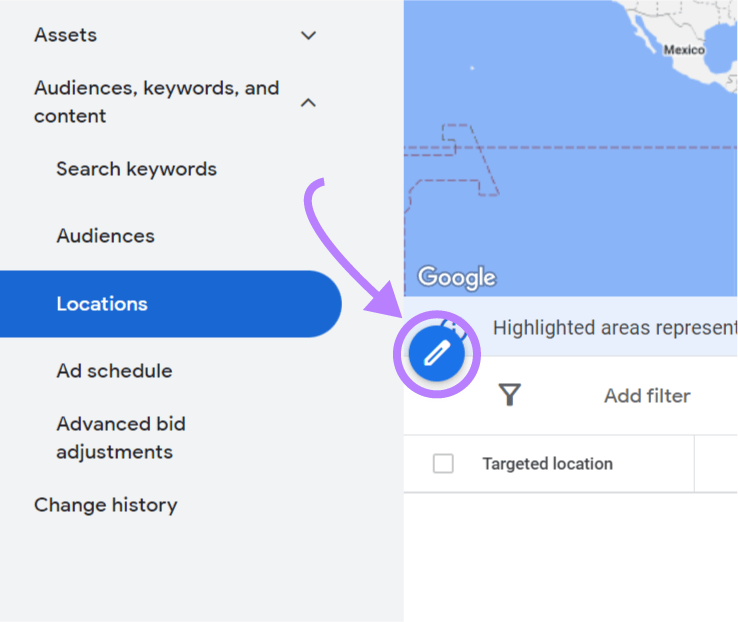View the Change history page
738x622 pixels.
coord(105,505)
